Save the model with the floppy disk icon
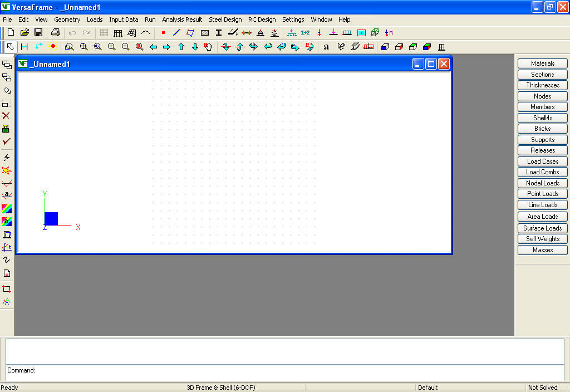This screenshot has width=570, height=392. pos(38,33)
